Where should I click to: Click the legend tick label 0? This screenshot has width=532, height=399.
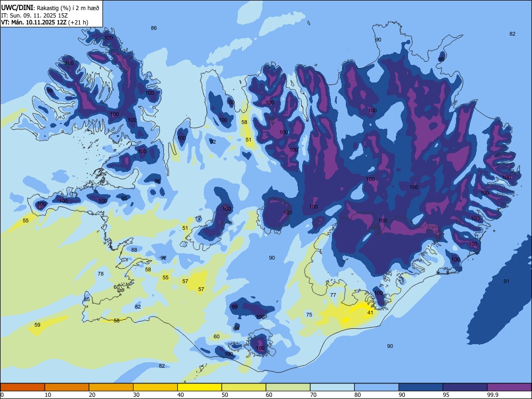tap(2, 395)
